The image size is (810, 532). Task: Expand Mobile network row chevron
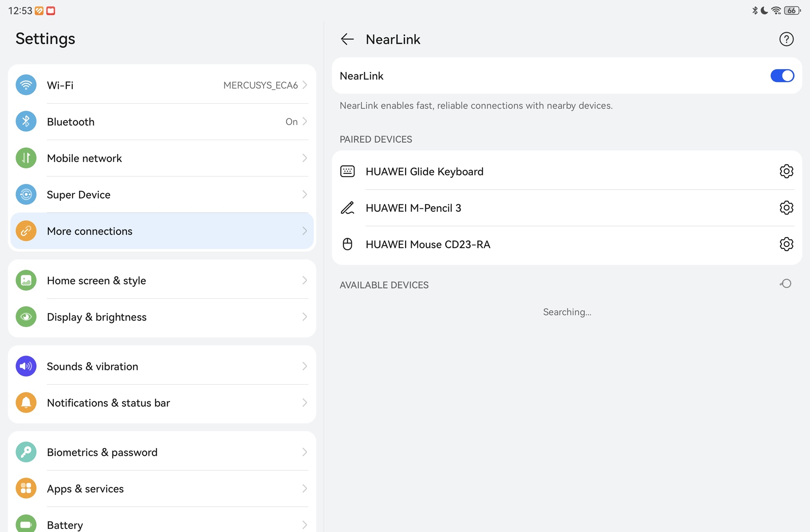pos(305,158)
